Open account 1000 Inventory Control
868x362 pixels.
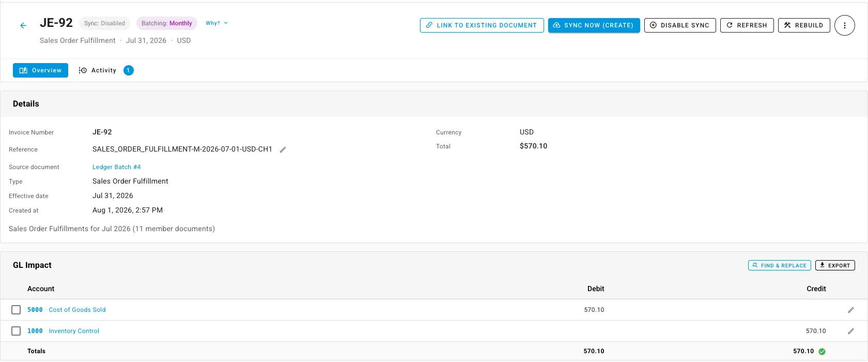click(63, 331)
